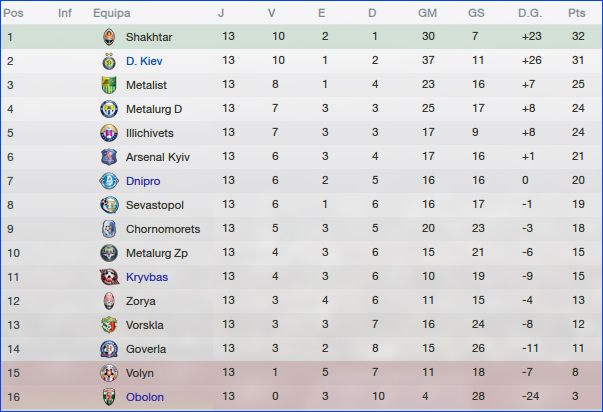
Task: Sort by the Pos column header
Action: [x=15, y=13]
